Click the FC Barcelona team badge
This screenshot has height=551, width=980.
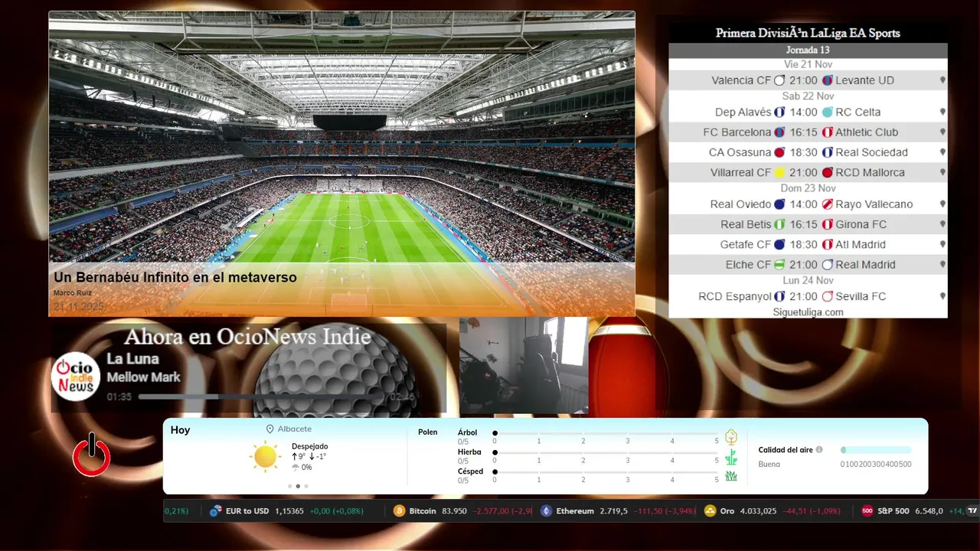click(x=779, y=132)
